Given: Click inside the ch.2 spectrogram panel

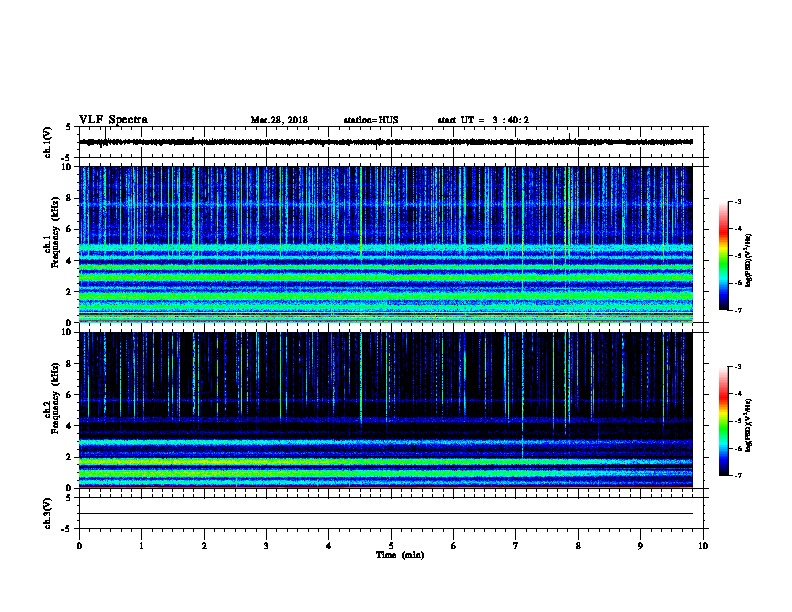Looking at the screenshot, I should point(385,410).
